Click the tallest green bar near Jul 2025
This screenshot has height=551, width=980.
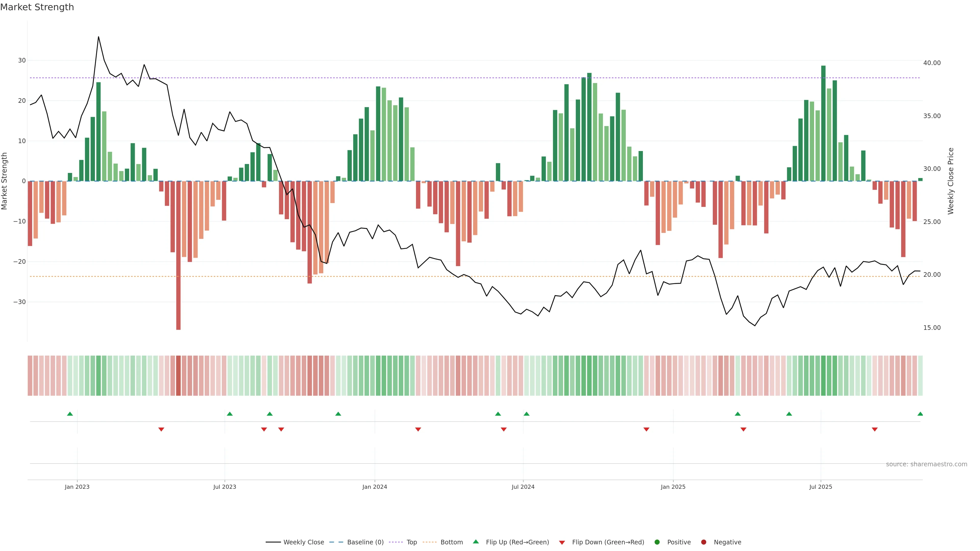823,122
